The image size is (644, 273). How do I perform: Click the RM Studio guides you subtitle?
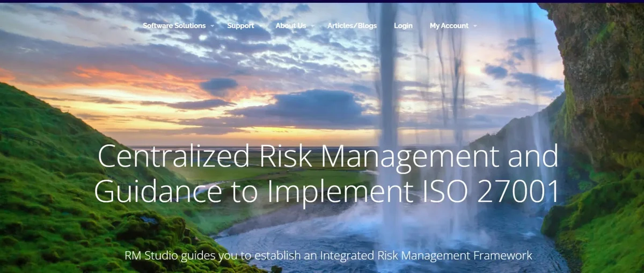click(328, 255)
